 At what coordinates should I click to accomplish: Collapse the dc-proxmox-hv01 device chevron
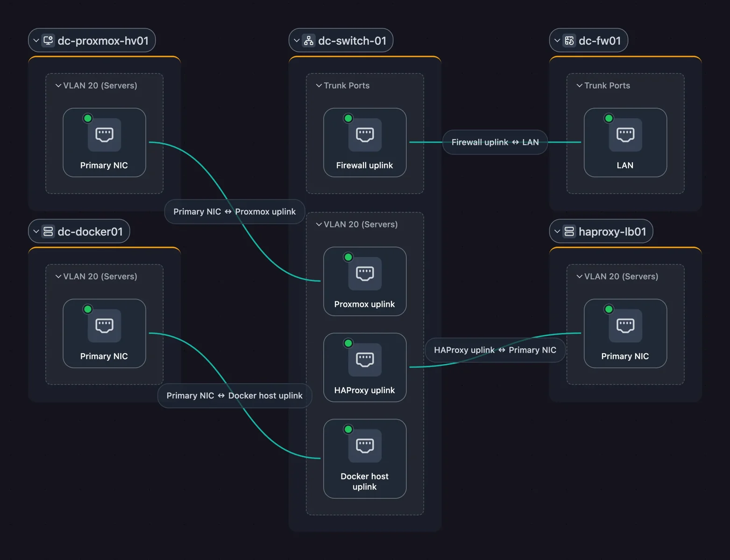coord(36,41)
